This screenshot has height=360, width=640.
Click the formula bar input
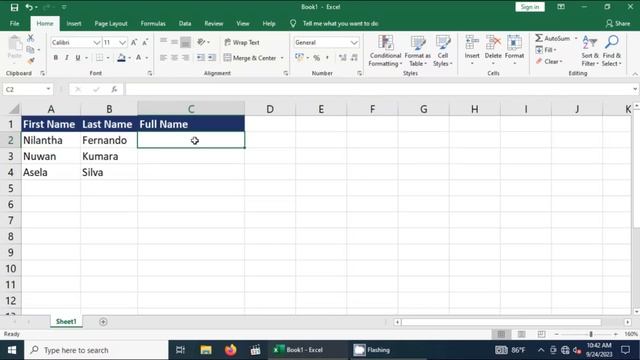[x=380, y=89]
